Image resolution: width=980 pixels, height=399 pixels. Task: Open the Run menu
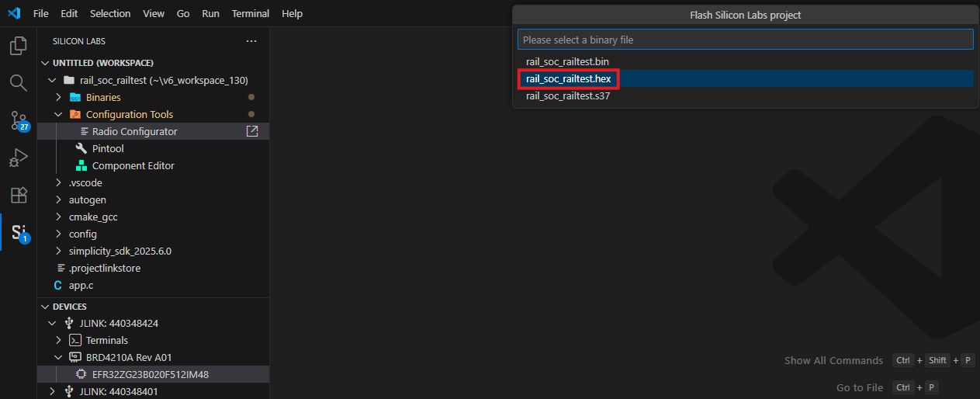210,13
